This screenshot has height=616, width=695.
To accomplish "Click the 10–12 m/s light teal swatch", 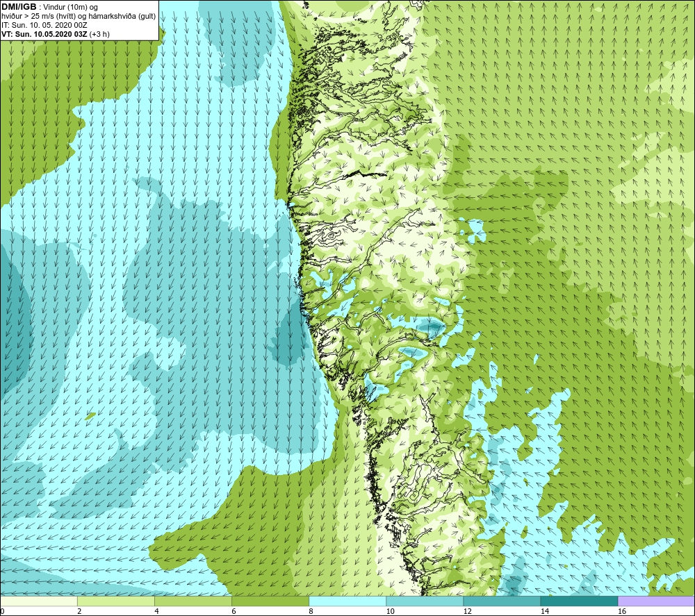I will point(425,601).
